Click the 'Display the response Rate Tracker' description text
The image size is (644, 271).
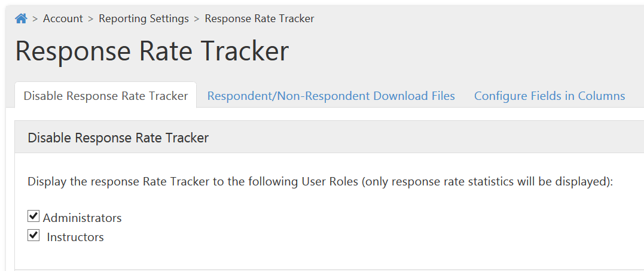click(119, 181)
